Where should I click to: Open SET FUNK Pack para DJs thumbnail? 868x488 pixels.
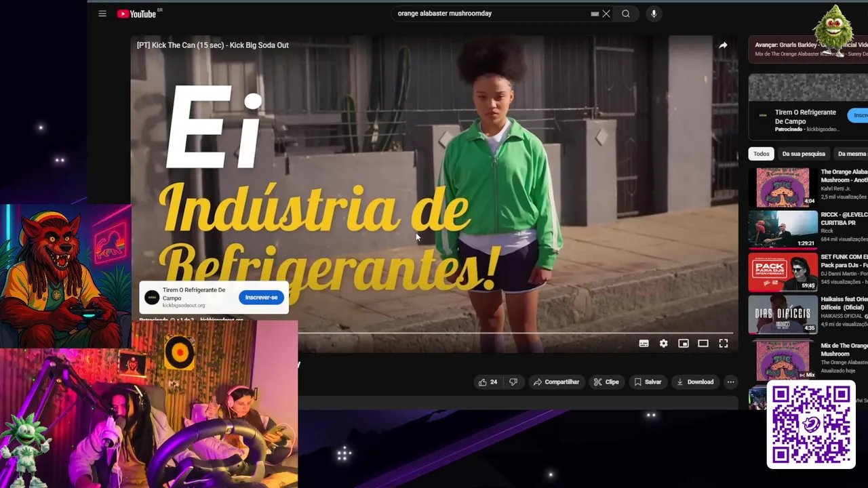pyautogui.click(x=783, y=272)
